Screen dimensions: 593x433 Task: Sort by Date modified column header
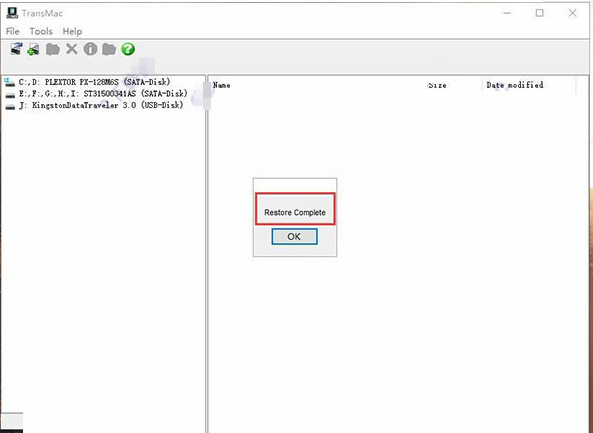click(x=515, y=85)
